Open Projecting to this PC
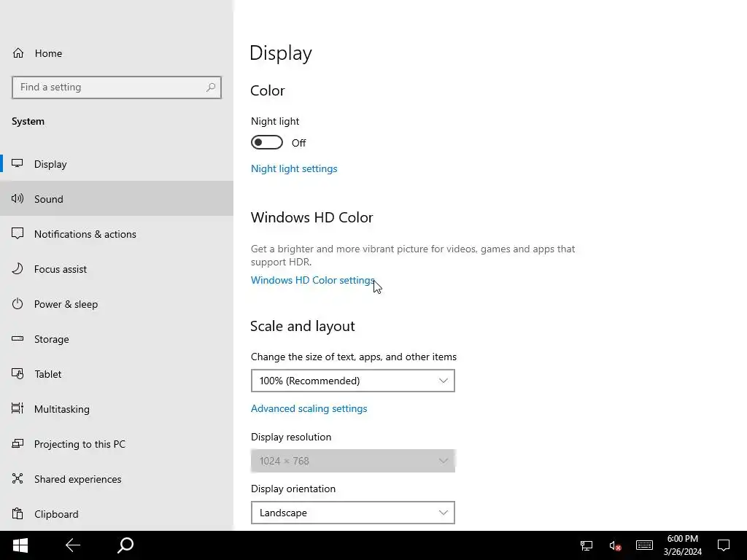747x560 pixels. pyautogui.click(x=117, y=444)
